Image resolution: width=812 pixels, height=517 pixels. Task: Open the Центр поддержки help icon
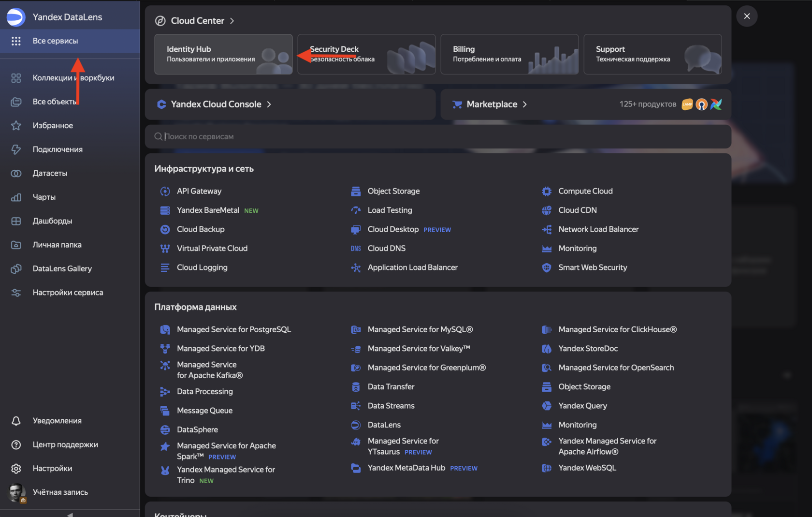coord(16,445)
